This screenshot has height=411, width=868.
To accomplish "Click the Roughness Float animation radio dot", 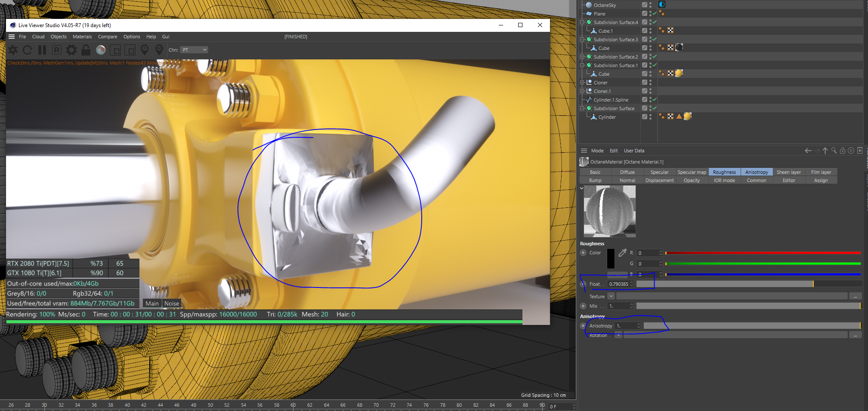I will (583, 284).
